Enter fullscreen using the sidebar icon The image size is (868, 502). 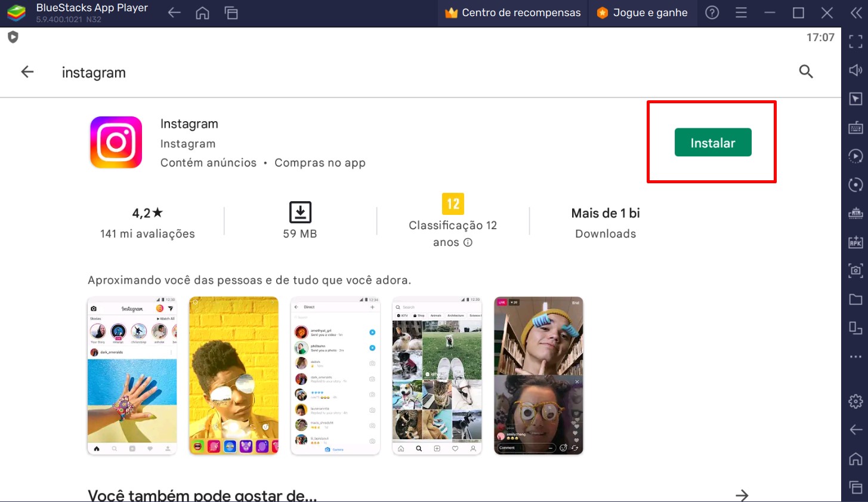tap(855, 41)
